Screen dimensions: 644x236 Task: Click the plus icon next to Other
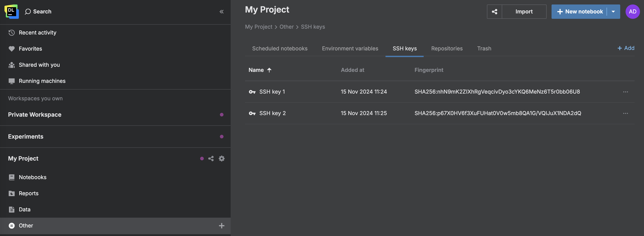pos(221,225)
